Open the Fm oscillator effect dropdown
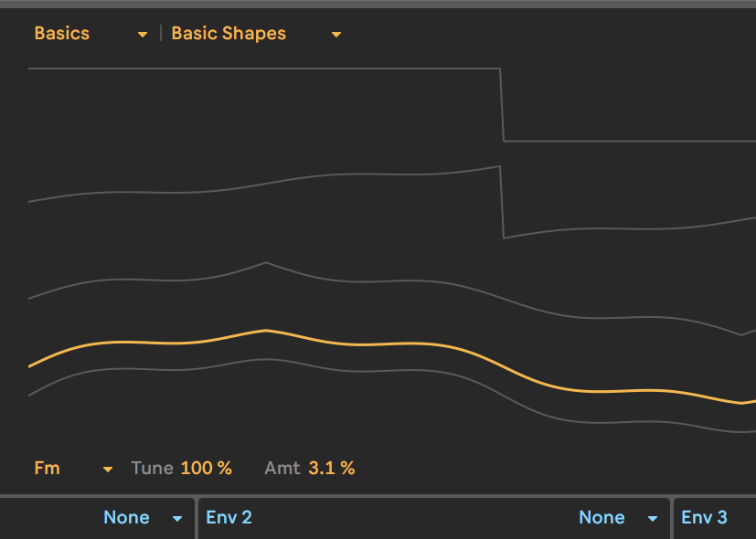 coord(48,469)
